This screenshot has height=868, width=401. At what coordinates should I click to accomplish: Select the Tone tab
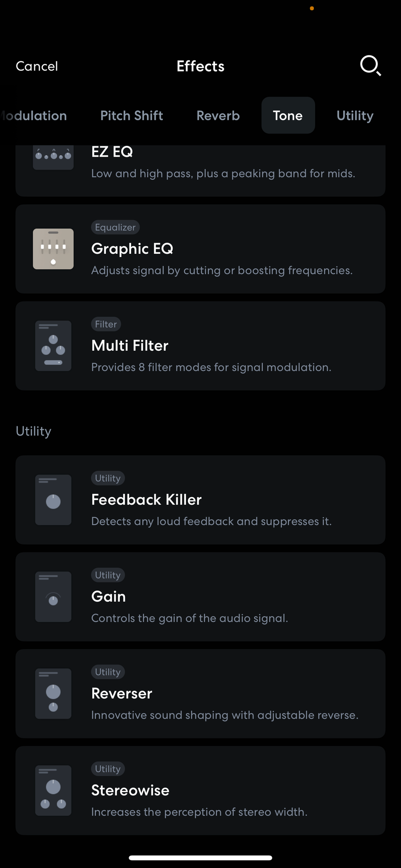(x=288, y=115)
